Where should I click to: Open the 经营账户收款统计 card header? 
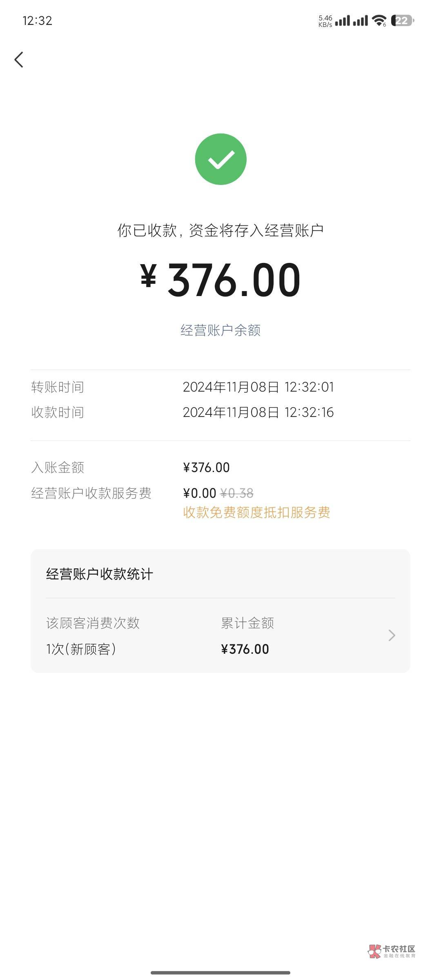pyautogui.click(x=100, y=574)
